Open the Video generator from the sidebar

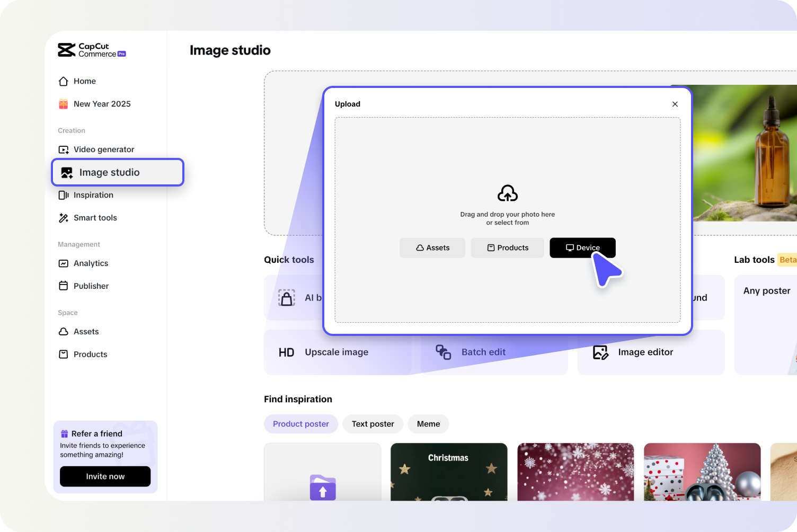pyautogui.click(x=104, y=149)
